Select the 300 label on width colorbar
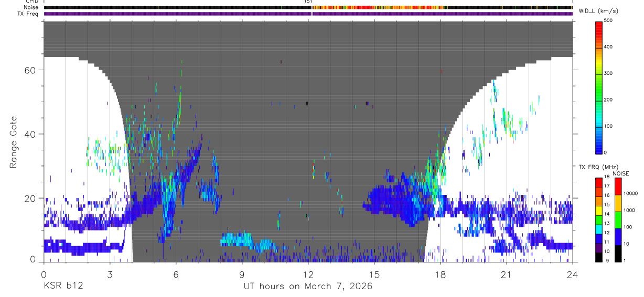 click(x=609, y=73)
